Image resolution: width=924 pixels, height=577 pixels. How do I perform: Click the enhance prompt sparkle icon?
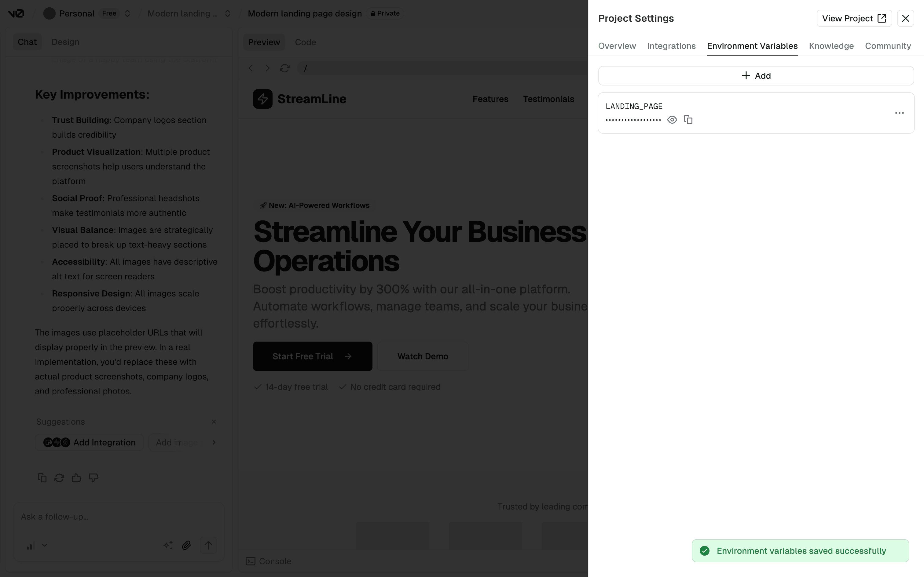coord(168,545)
